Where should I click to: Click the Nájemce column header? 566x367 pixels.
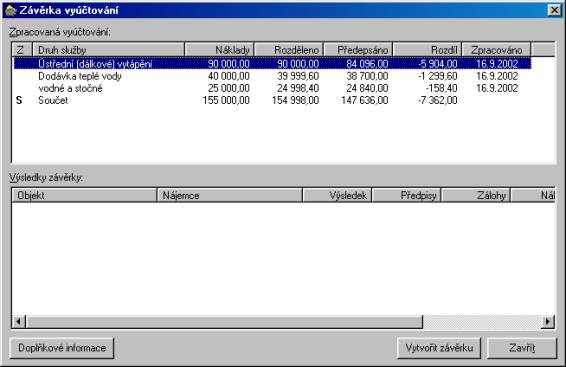pos(230,195)
